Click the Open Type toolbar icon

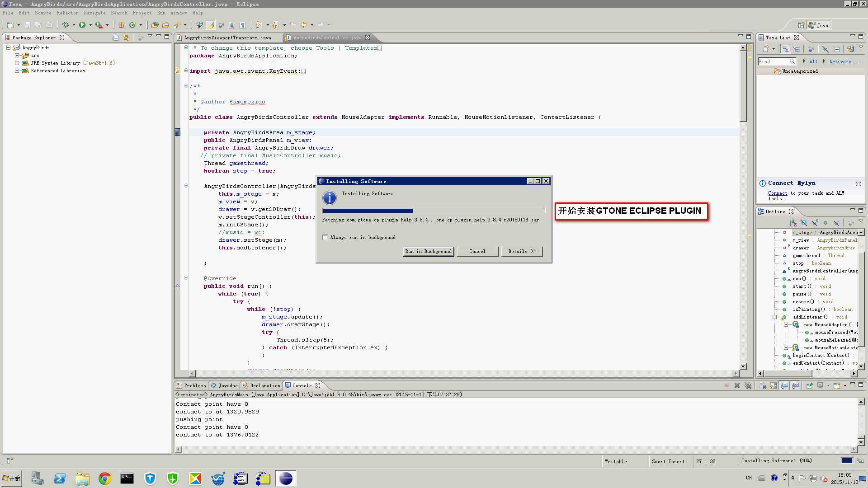point(155,25)
